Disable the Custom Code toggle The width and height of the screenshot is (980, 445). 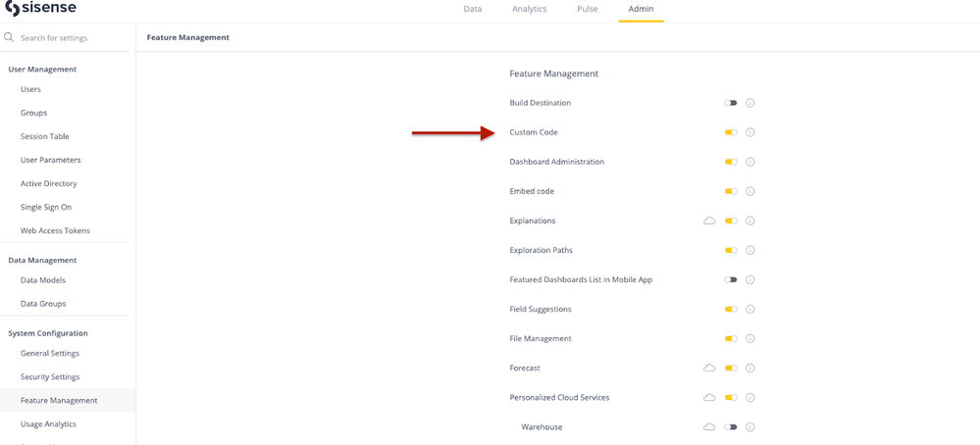pos(731,132)
